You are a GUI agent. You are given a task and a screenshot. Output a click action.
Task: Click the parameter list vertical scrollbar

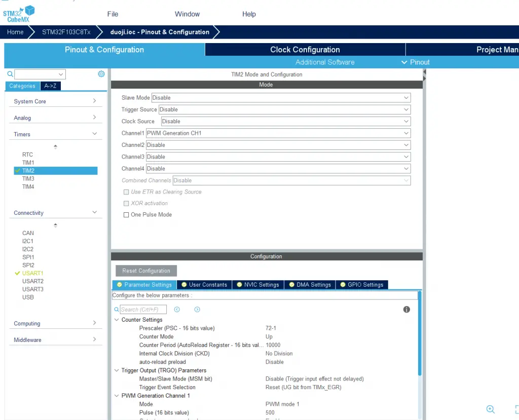pyautogui.click(x=420, y=333)
